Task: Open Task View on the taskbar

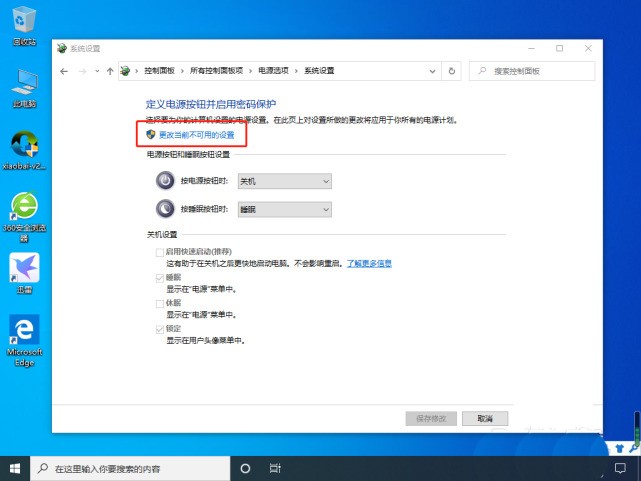Action: (x=275, y=468)
